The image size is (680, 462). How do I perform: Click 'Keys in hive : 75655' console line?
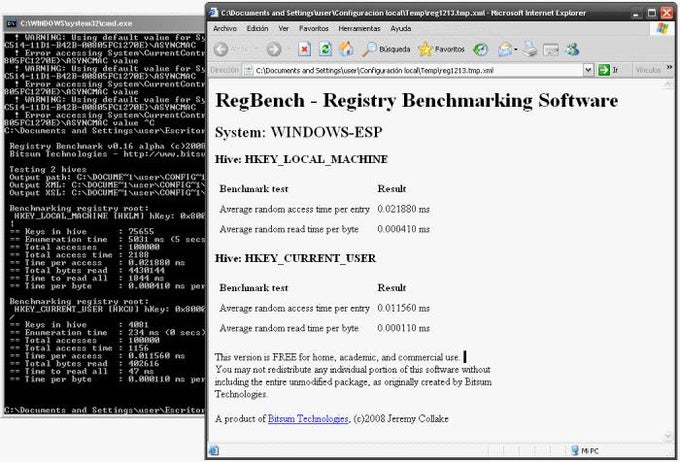coord(82,232)
